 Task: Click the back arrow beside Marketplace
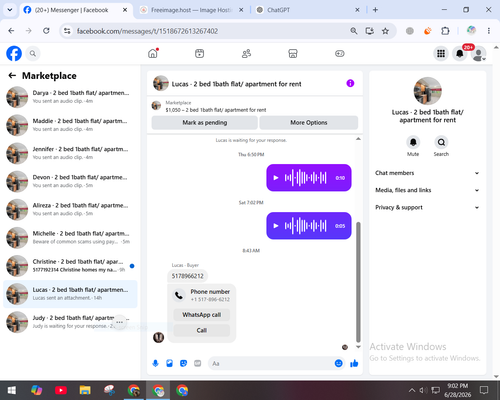(12, 76)
